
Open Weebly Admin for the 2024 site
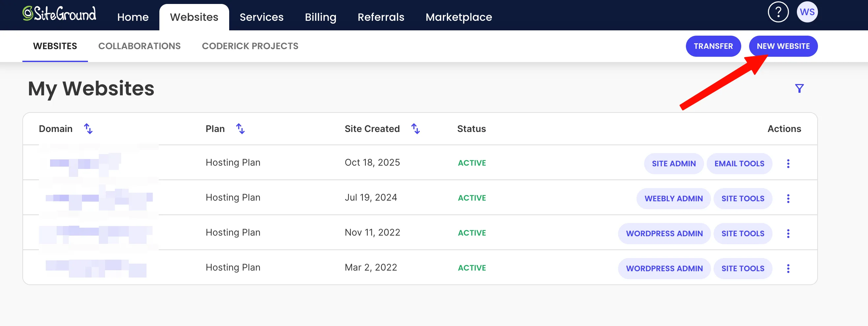point(673,198)
